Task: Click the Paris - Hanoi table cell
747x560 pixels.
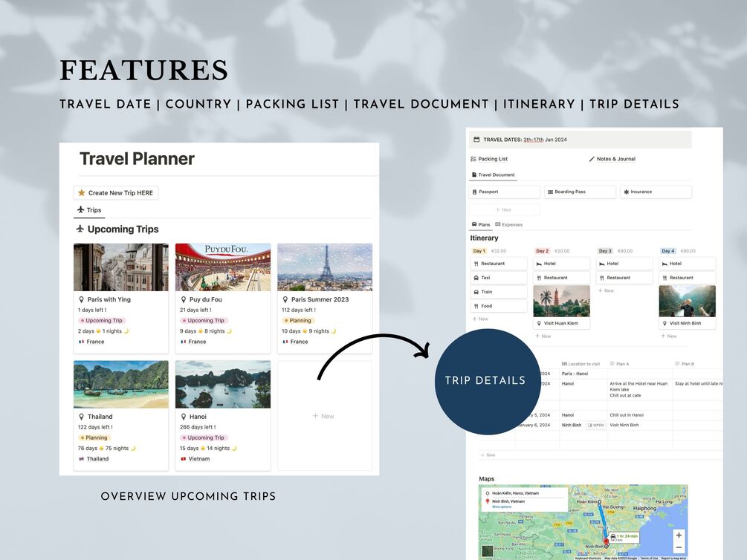Action: (x=582, y=374)
